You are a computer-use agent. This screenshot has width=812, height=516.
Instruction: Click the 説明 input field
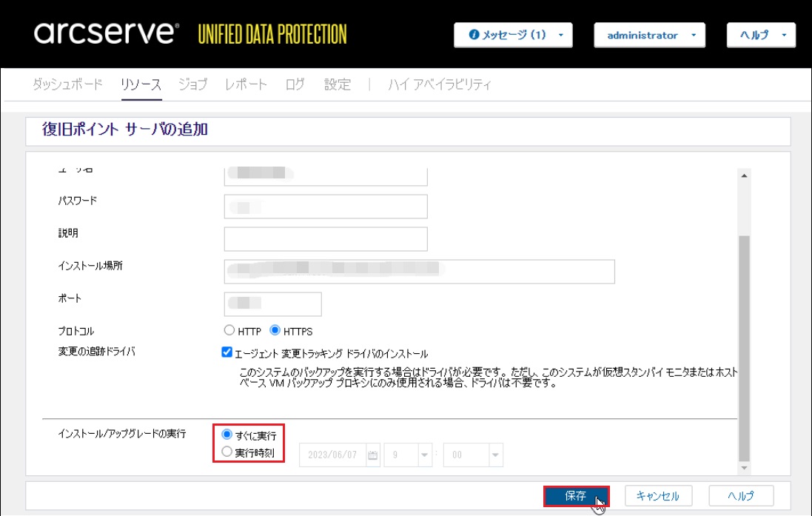[326, 239]
